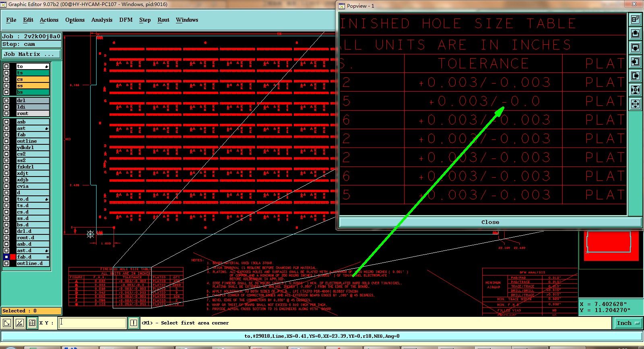This screenshot has height=349, width=644.
Task: Open the Inch units dropdown
Action: tap(628, 323)
